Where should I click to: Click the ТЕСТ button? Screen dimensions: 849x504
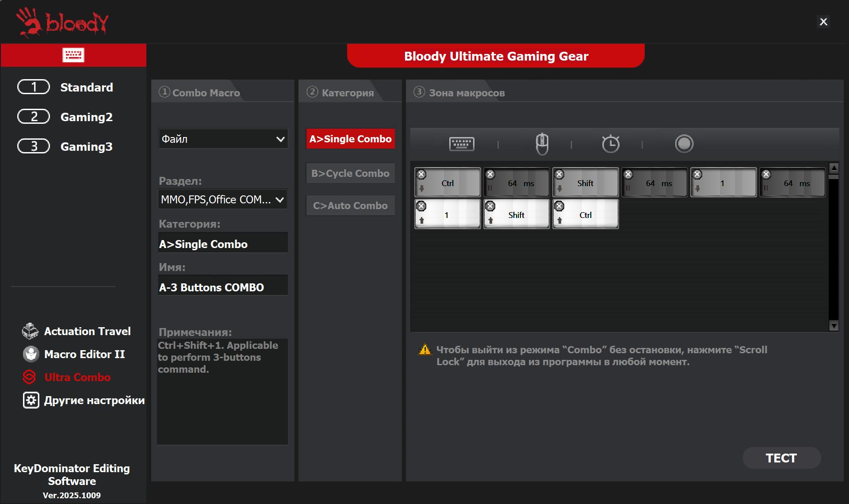[x=781, y=458]
